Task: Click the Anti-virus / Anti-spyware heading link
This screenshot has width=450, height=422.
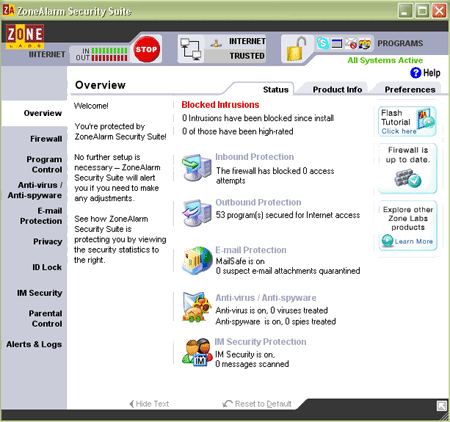Action: 266,298
